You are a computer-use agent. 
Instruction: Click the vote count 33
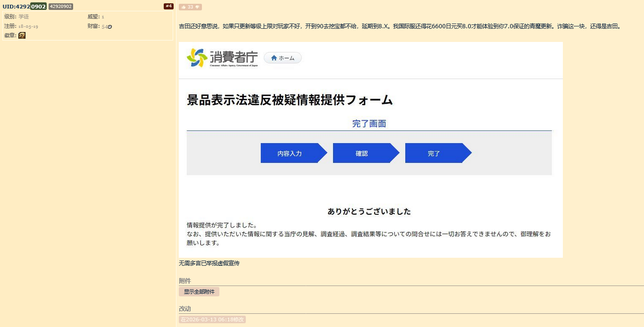(x=191, y=7)
